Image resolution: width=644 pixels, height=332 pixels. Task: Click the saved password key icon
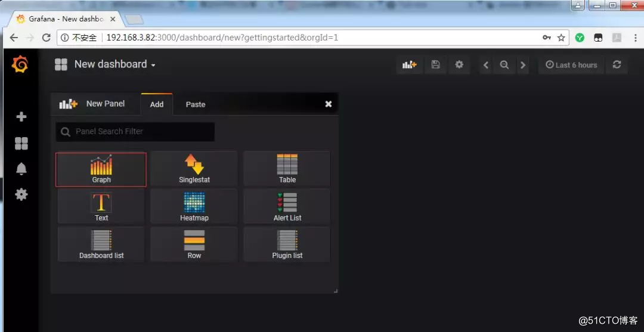coord(546,38)
